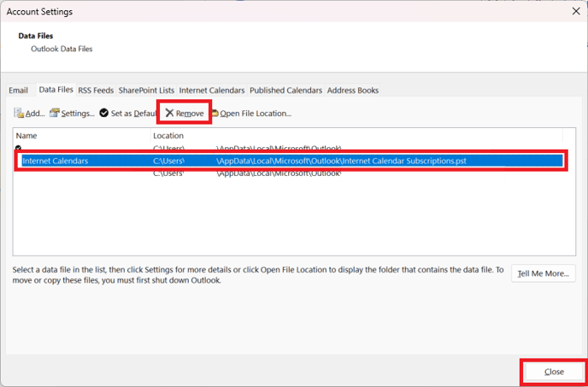Switch to Internet Calendars tab
Image resolution: width=588 pixels, height=387 pixels.
tap(212, 91)
